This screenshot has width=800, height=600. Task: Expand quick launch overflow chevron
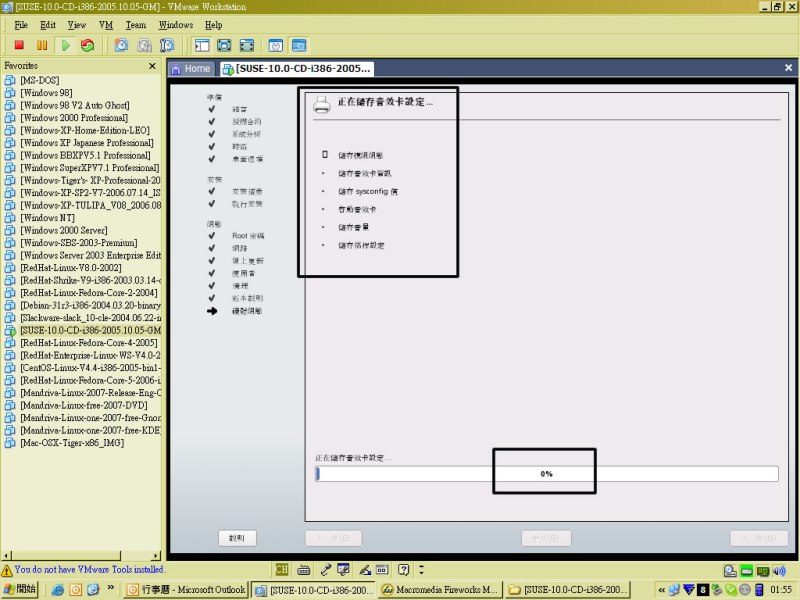111,588
